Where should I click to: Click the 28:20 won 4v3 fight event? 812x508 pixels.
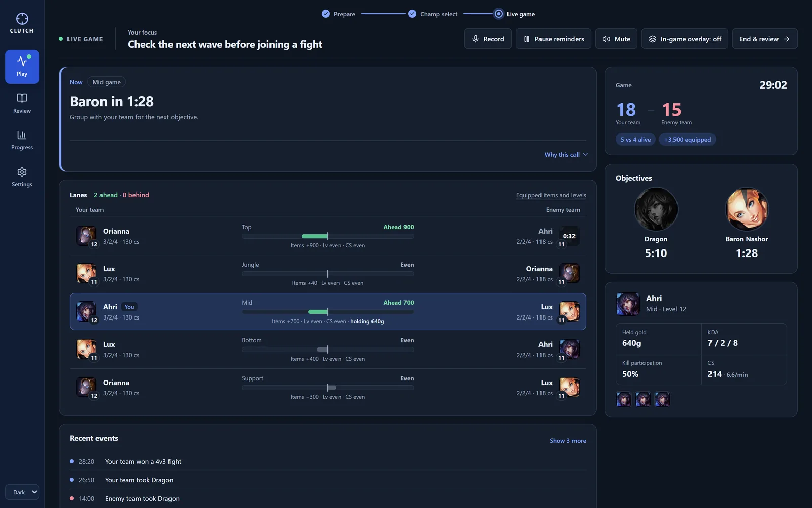[x=328, y=461]
